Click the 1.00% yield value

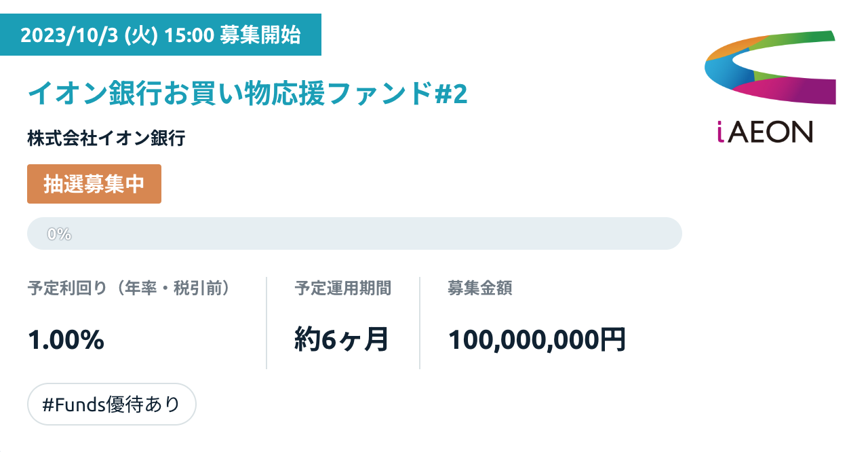tap(66, 340)
